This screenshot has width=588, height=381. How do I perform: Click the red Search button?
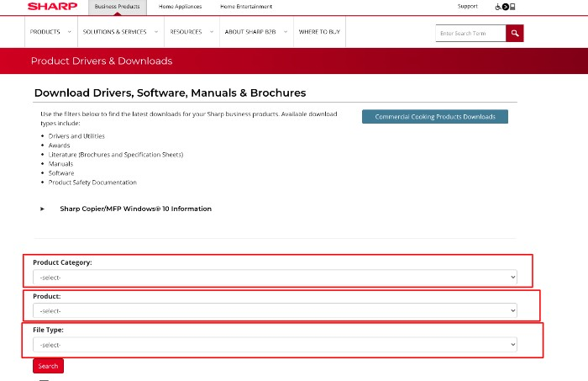(x=49, y=366)
